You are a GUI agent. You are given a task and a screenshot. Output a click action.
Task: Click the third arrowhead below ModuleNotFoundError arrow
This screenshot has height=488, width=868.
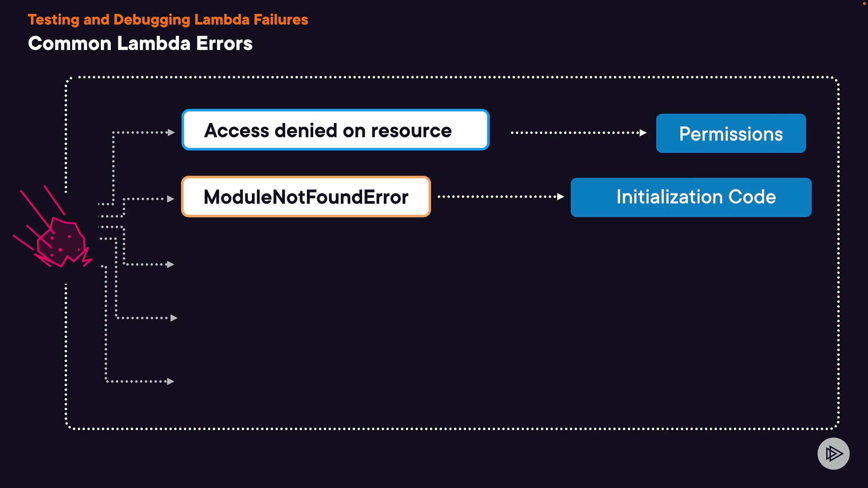[x=170, y=264]
